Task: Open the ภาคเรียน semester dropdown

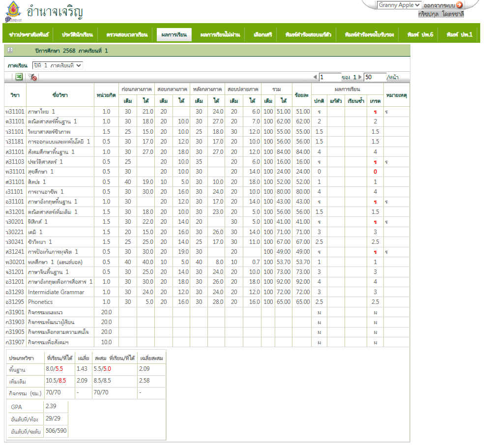Action: click(58, 65)
